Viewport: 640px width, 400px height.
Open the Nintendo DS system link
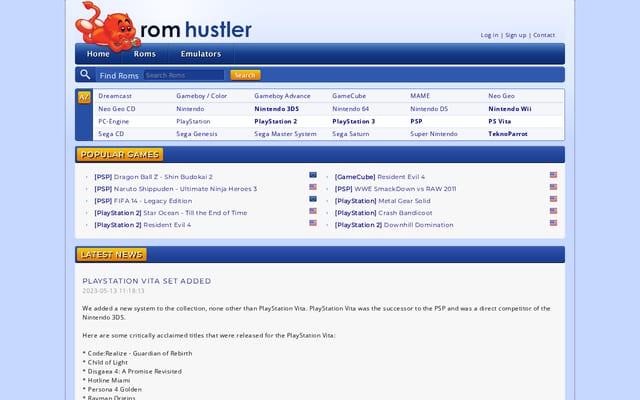tap(429, 109)
